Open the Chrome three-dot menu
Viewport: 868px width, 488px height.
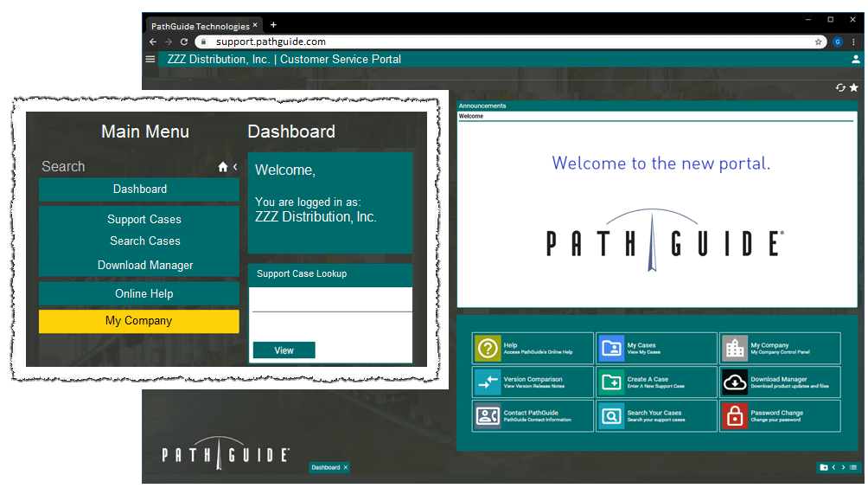[853, 42]
